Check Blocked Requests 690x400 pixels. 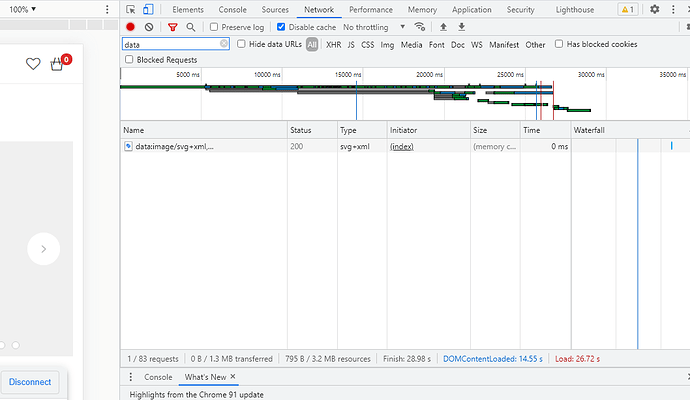(129, 59)
